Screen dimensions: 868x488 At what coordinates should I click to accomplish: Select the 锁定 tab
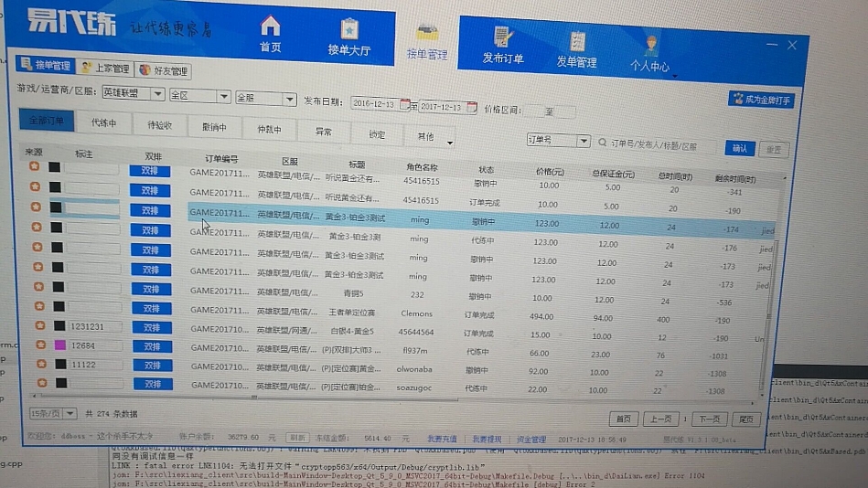coord(377,135)
